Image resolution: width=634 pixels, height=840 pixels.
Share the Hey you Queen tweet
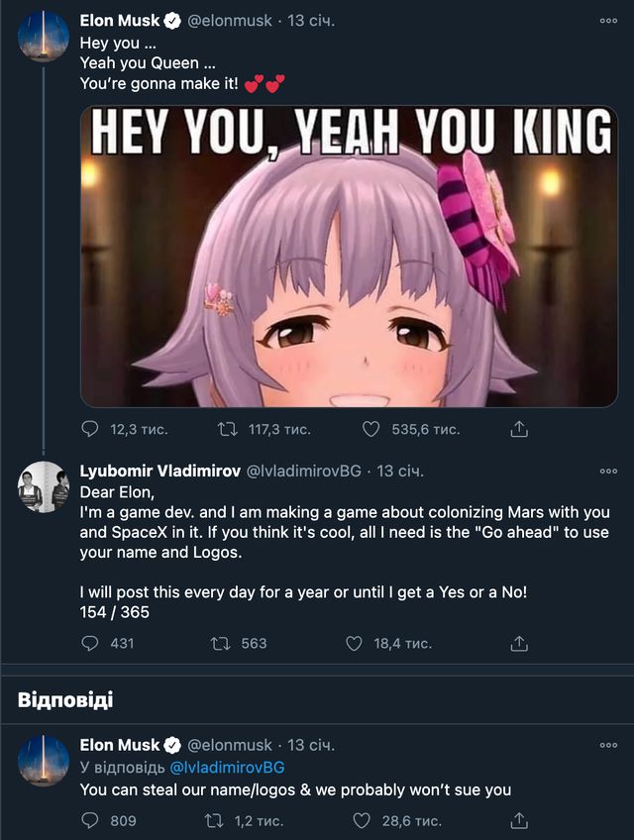click(x=518, y=429)
